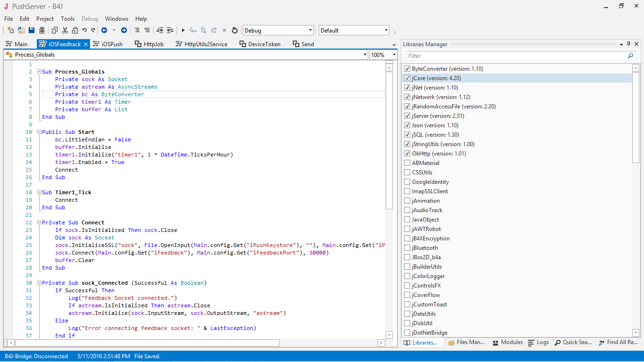Open the Windows menu
Image resolution: width=644 pixels, height=362 pixels.
tap(116, 19)
